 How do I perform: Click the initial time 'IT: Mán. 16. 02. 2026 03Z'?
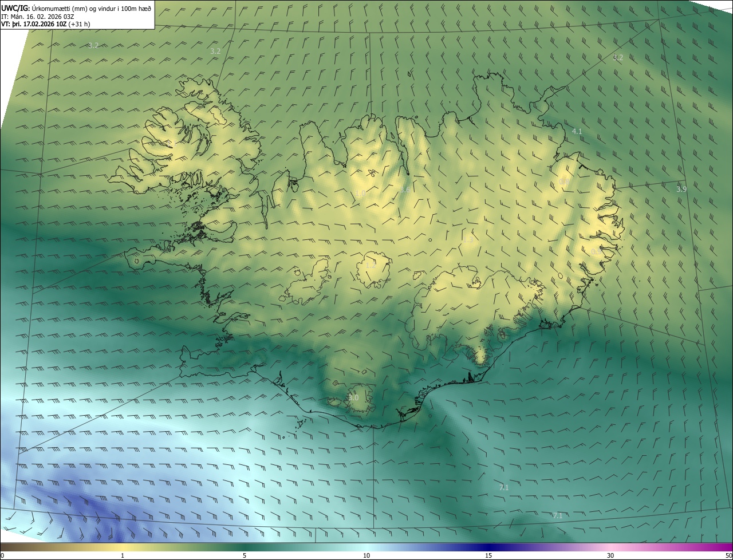point(37,16)
